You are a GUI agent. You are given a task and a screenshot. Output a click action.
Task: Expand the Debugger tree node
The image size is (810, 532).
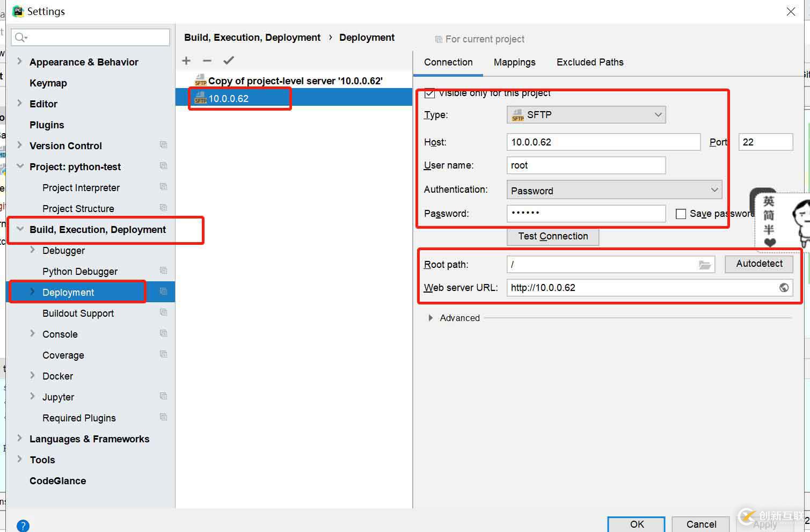click(33, 250)
